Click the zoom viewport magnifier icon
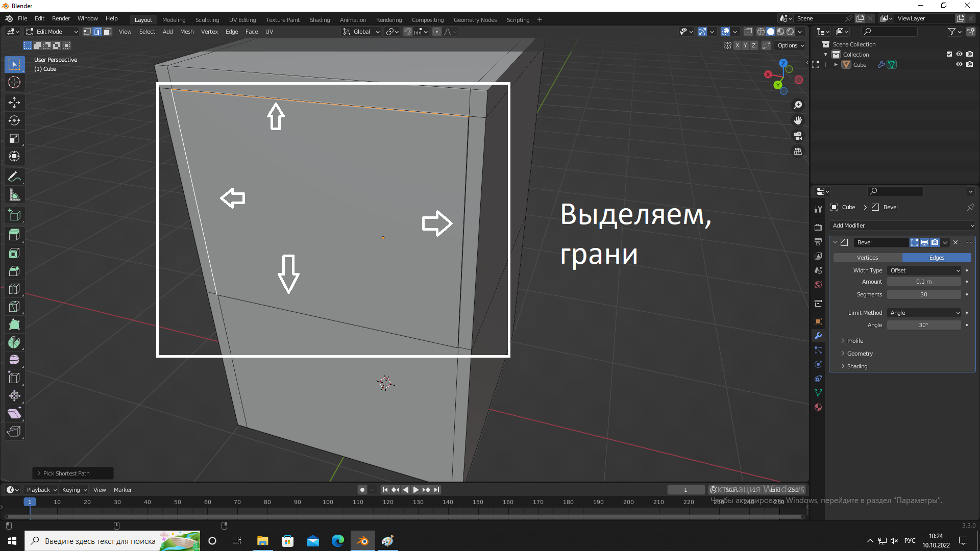 (x=798, y=105)
